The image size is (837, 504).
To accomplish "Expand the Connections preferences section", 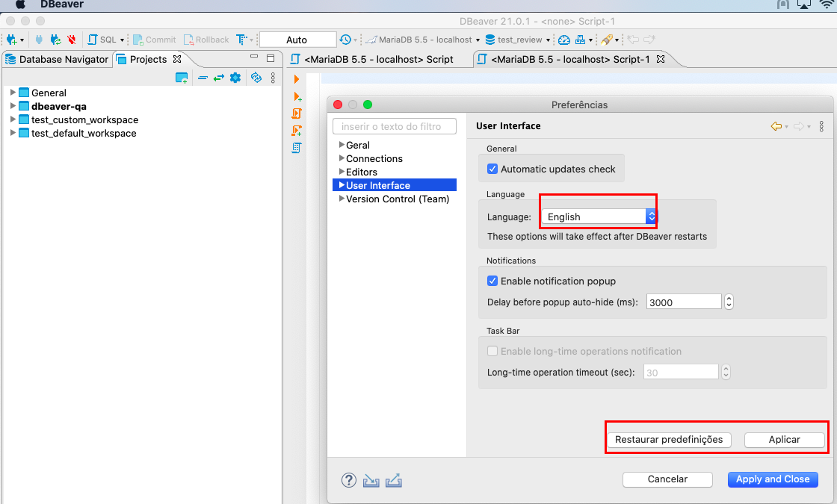I will 342,158.
